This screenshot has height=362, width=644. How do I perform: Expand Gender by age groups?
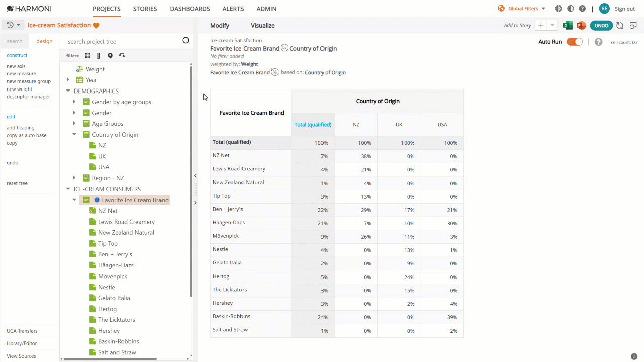pos(74,102)
